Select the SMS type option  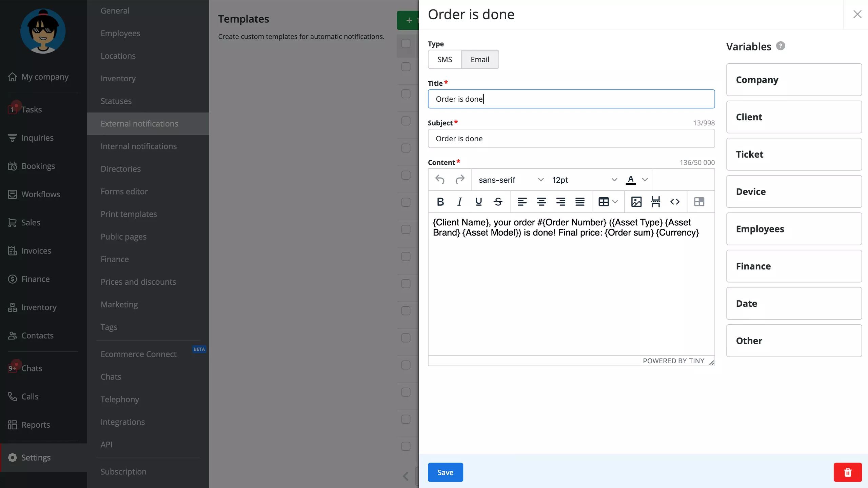tap(445, 59)
